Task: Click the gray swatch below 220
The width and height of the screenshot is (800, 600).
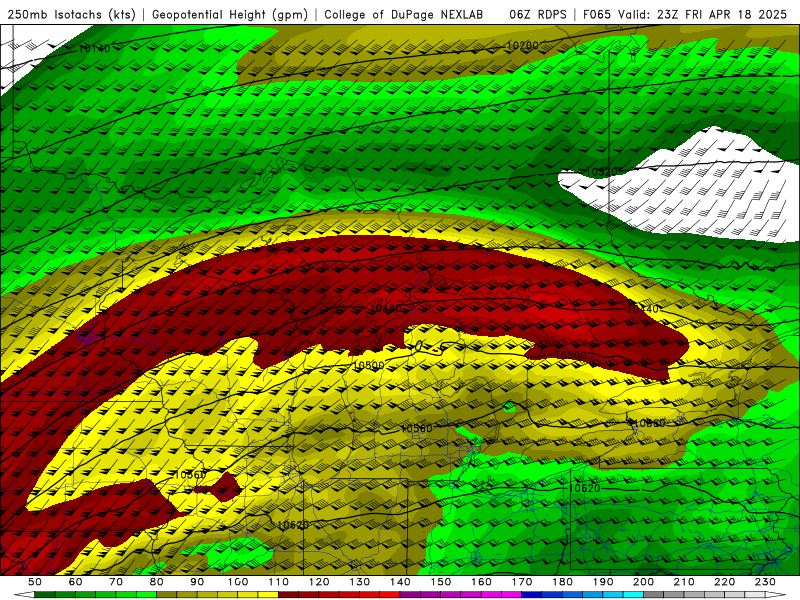Action: tap(714, 595)
